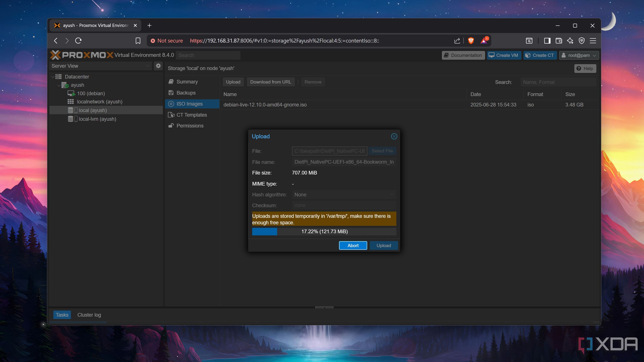The height and width of the screenshot is (362, 644).
Task: Toggle the browser sidebar panel icon
Action: coord(547,41)
